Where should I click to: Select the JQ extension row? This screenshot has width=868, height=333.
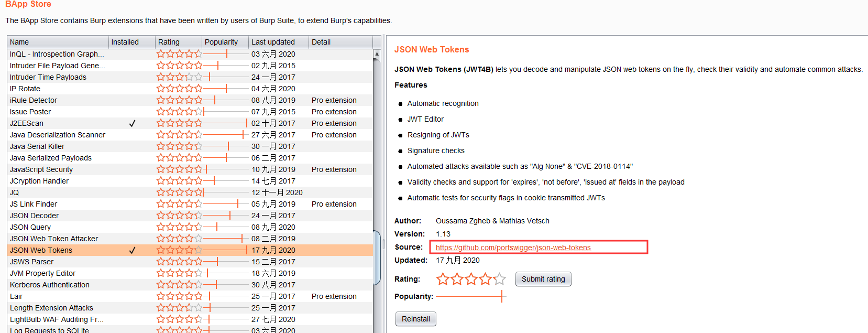(x=190, y=192)
